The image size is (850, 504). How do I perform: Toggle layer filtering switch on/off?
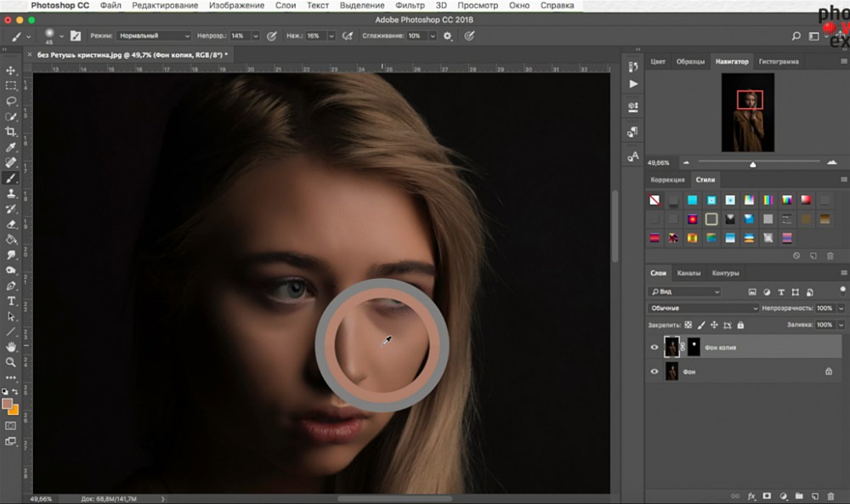click(842, 291)
